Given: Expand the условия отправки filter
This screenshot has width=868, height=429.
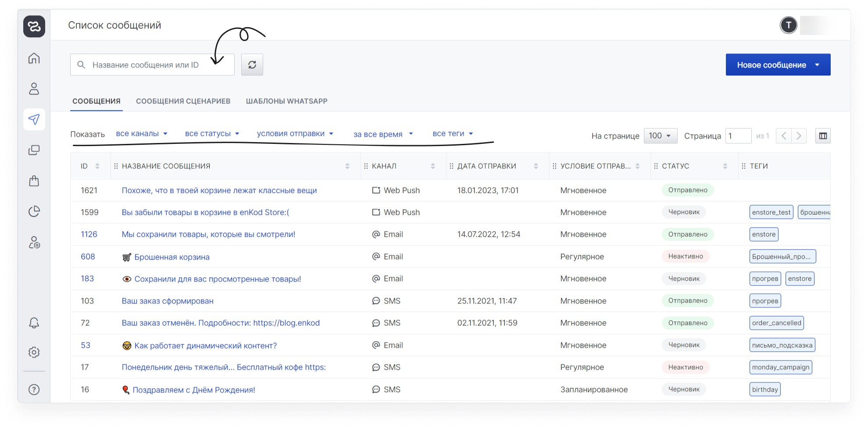Looking at the screenshot, I should pos(295,134).
